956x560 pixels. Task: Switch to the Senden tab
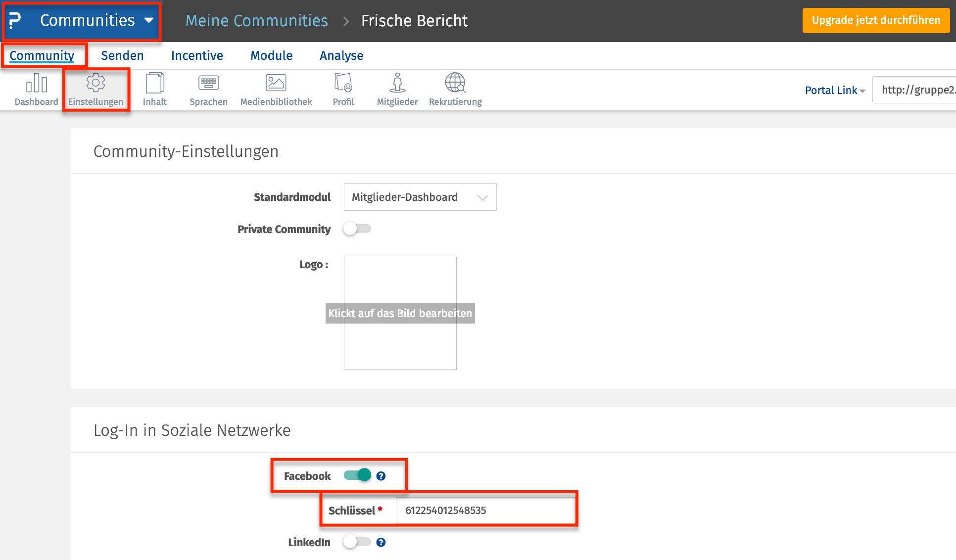point(122,55)
